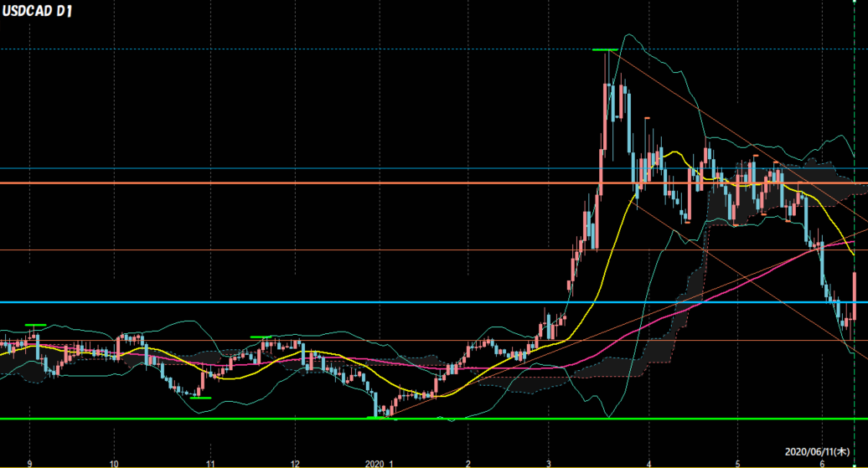Click the latest red candle at the right edge
868x468 pixels.
pos(855,296)
